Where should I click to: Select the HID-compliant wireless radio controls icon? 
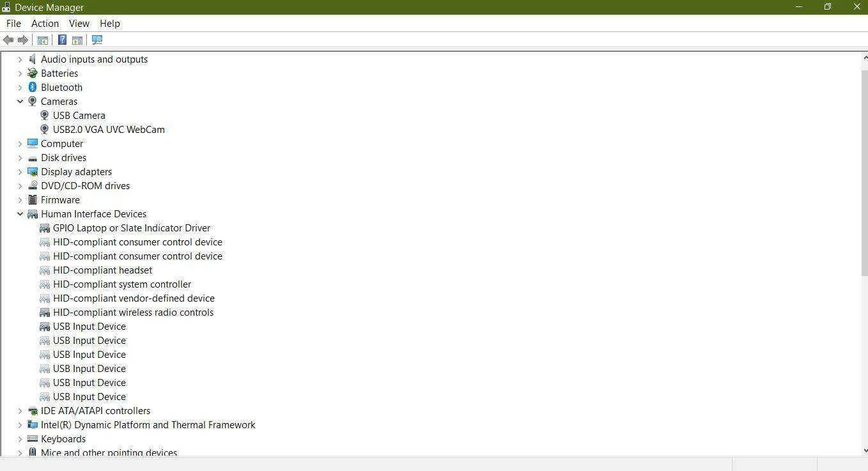coord(45,312)
